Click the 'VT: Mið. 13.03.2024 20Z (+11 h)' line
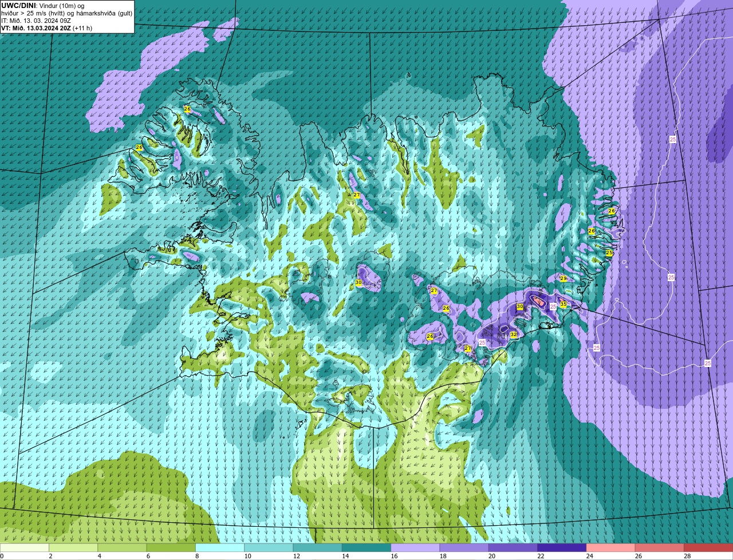This screenshot has height=560, width=733. pyautogui.click(x=46, y=28)
